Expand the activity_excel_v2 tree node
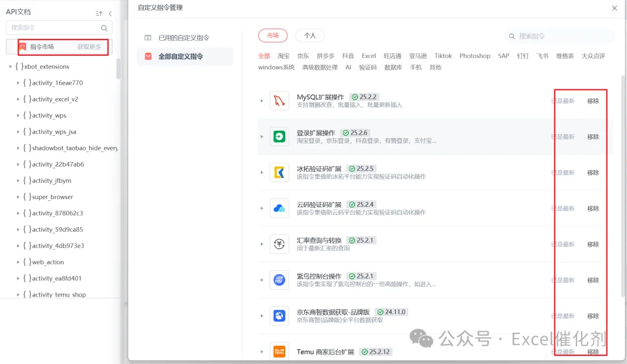627x364 pixels. click(18, 99)
